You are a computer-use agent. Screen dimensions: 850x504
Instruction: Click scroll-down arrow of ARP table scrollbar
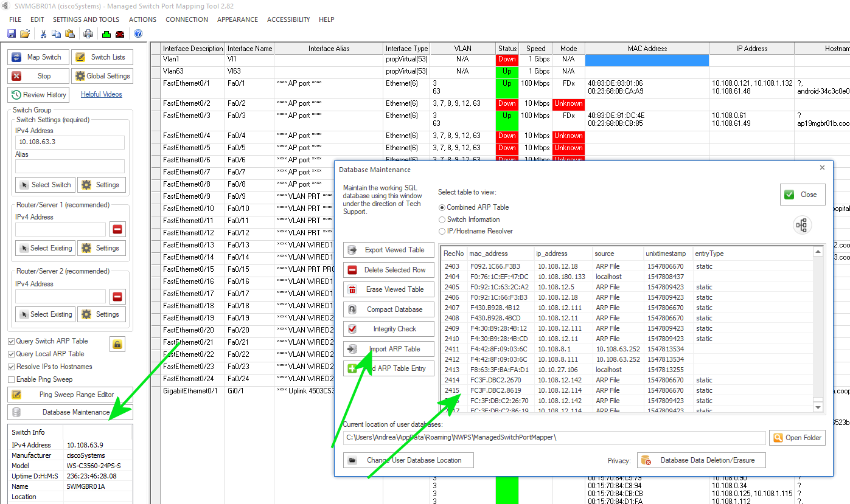(x=818, y=407)
